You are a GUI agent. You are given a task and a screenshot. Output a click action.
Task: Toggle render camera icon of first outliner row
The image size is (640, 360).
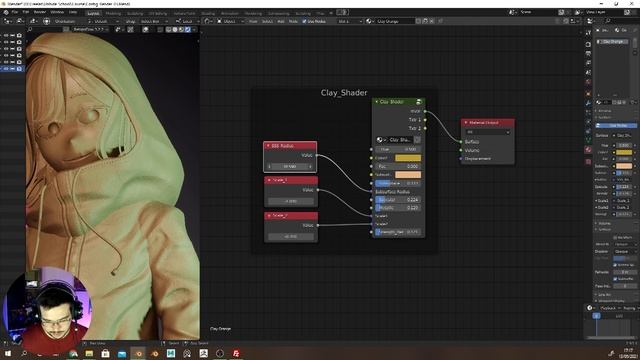coord(19,36)
